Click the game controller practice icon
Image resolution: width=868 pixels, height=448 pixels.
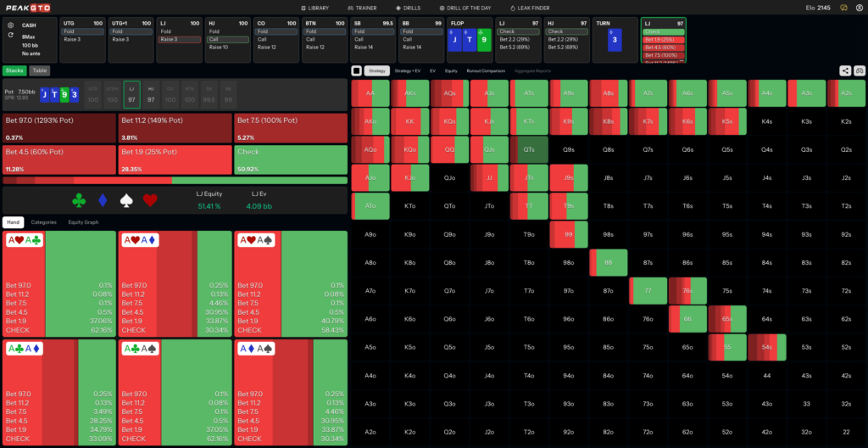[x=860, y=70]
